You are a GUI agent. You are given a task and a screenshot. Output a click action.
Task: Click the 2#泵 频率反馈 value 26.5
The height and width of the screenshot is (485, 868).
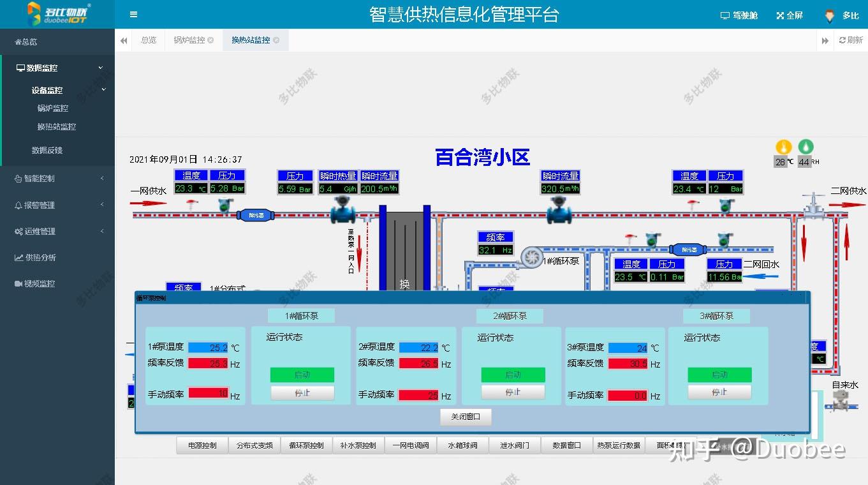pos(418,364)
